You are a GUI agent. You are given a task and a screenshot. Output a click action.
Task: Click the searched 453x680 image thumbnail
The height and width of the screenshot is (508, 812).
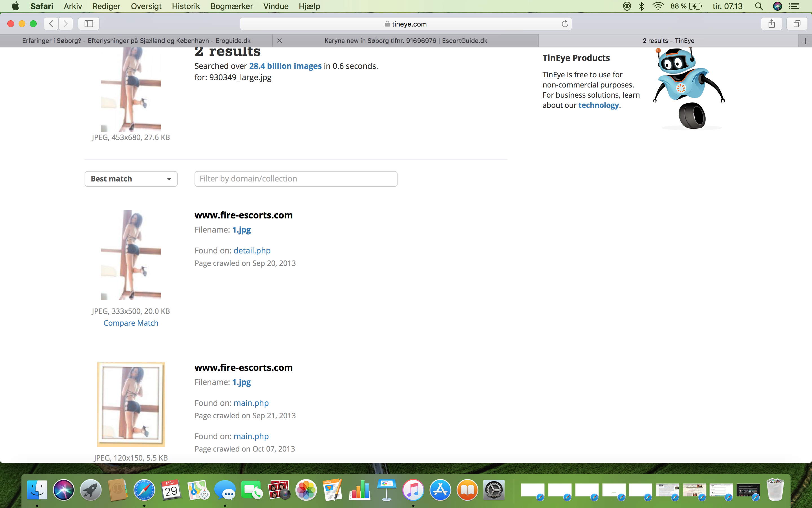(131, 89)
